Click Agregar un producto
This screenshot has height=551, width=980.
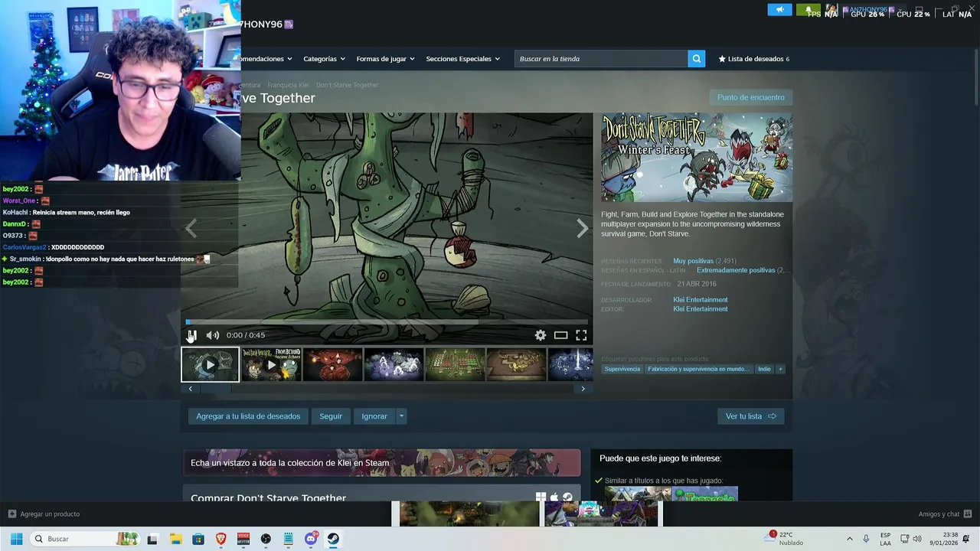[44, 514]
